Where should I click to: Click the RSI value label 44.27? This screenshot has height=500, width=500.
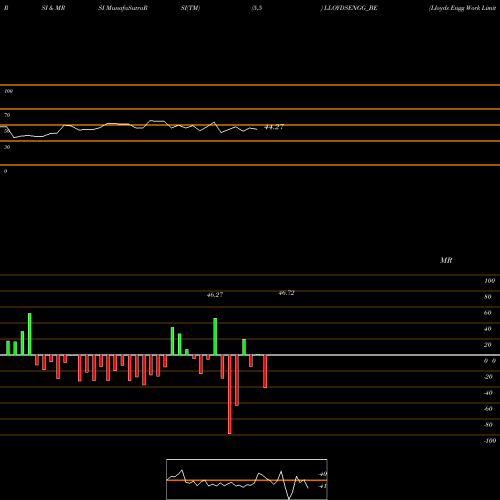(274, 127)
